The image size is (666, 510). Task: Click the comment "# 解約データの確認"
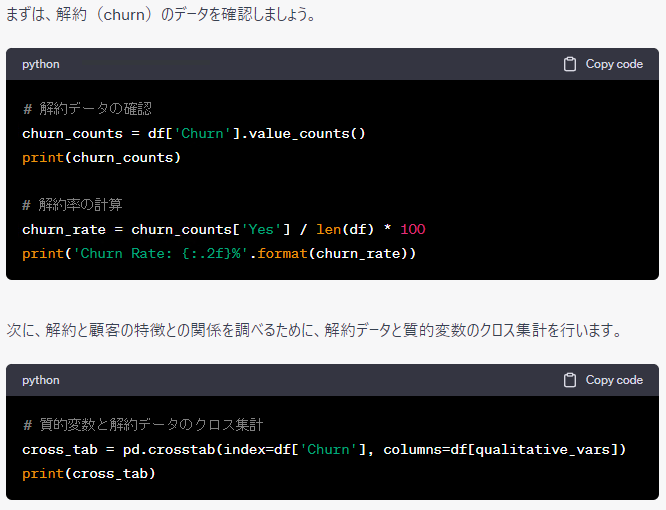(x=87, y=109)
